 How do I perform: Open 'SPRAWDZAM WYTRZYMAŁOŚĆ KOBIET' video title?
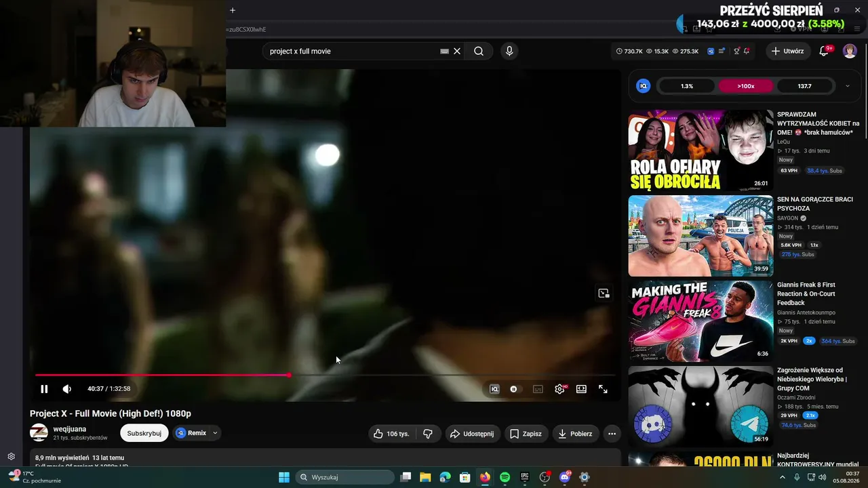click(x=818, y=123)
